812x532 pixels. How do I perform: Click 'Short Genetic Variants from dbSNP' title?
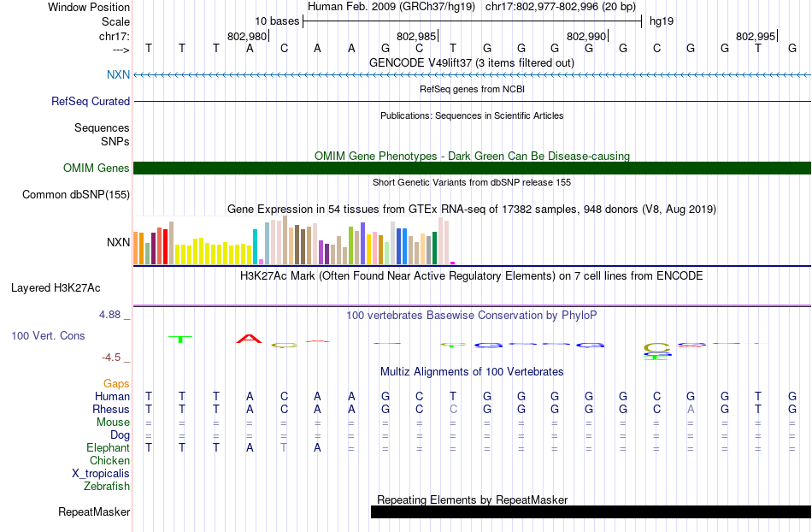coord(472,182)
